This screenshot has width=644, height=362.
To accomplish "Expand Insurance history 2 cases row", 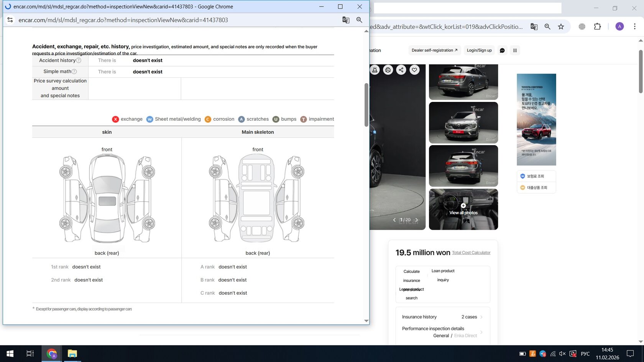I will click(481, 317).
